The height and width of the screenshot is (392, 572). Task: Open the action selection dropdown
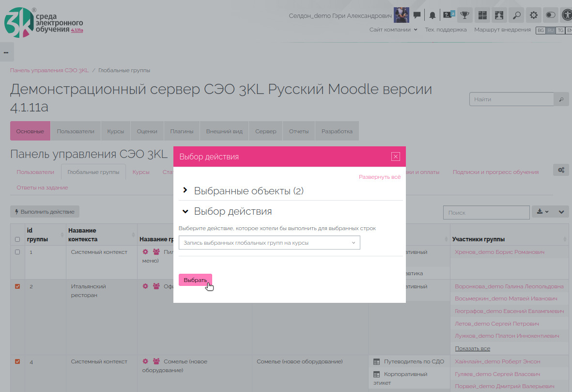(x=269, y=243)
